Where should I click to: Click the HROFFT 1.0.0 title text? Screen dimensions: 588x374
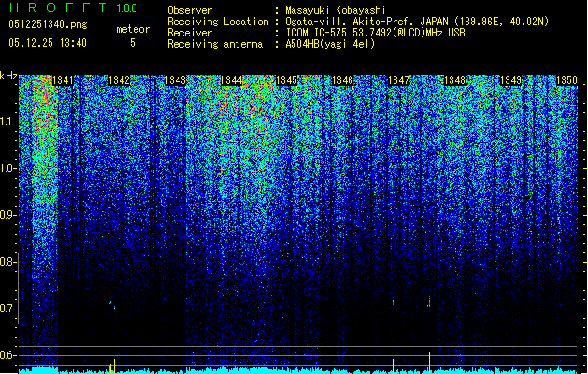click(73, 7)
